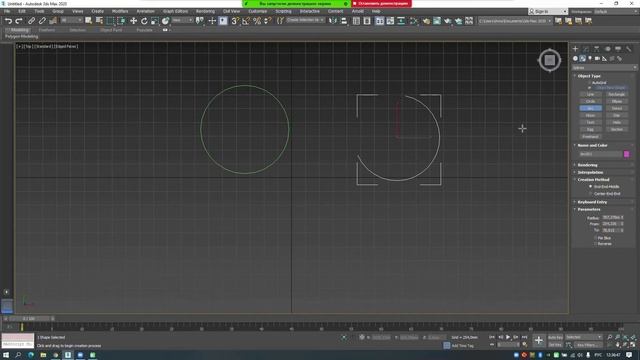Image resolution: width=640 pixels, height=360 pixels.
Task: Select the Link tool icon
Action: point(31,21)
